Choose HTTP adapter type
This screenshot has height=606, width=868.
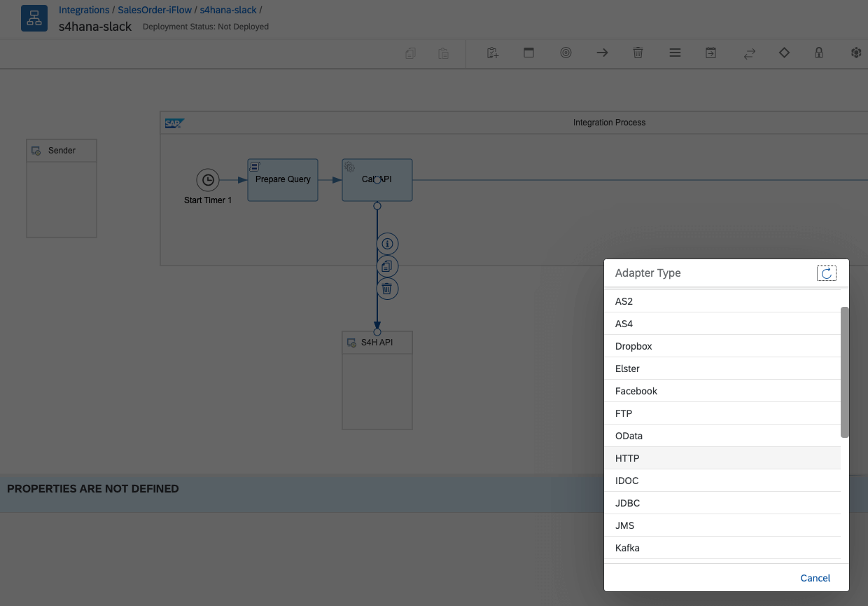[722, 458]
